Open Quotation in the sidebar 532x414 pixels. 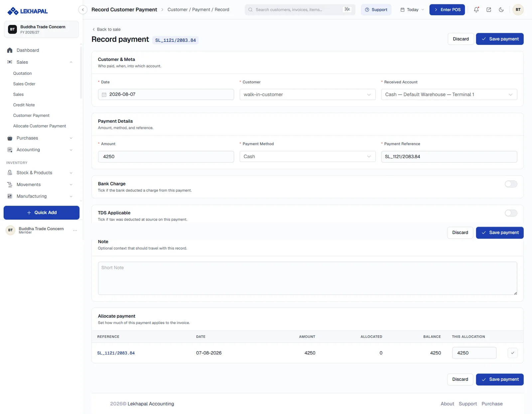point(22,73)
